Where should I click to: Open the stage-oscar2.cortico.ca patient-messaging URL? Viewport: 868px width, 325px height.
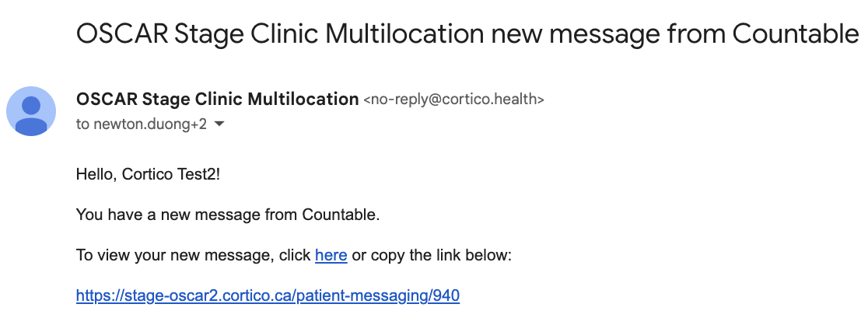268,295
